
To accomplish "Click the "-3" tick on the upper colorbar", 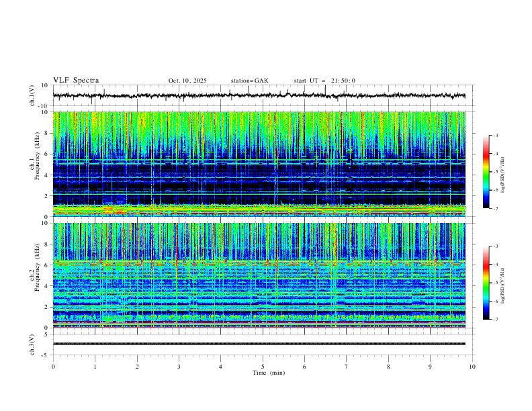I will click(496, 135).
